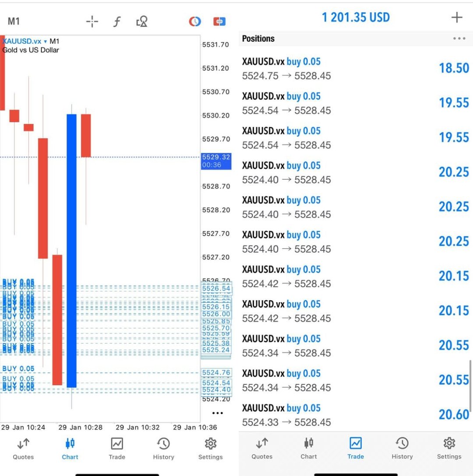Tap entry price 5524.33 → 5528.45

[286, 422]
